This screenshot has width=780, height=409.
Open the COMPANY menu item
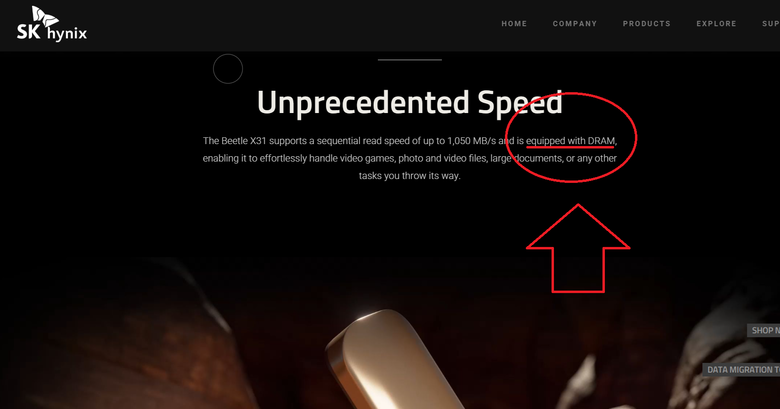tap(575, 23)
